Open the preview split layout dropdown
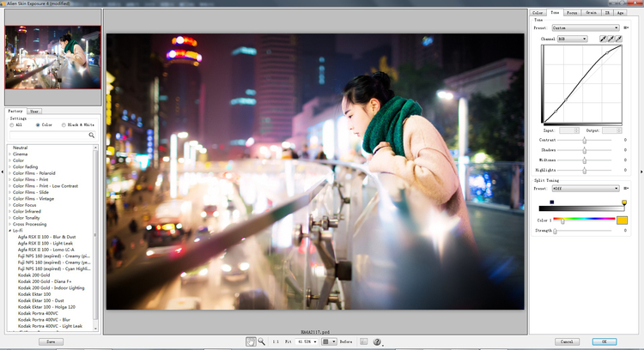The width and height of the screenshot is (644, 350). tap(330, 341)
